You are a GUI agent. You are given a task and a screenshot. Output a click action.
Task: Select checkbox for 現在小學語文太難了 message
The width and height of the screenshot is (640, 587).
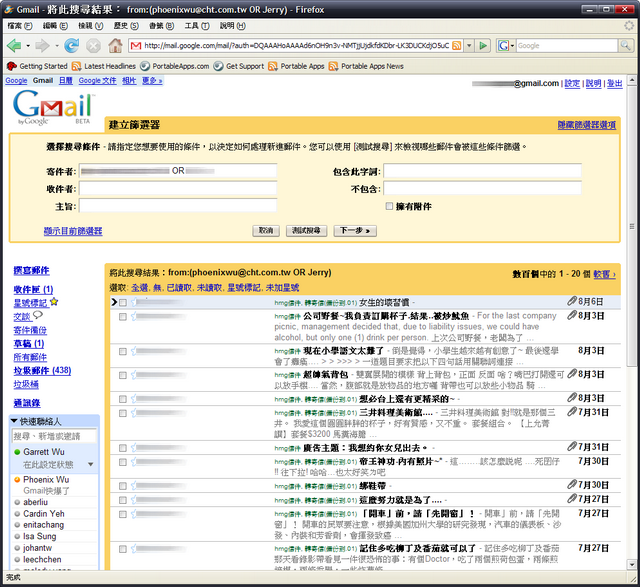click(123, 351)
